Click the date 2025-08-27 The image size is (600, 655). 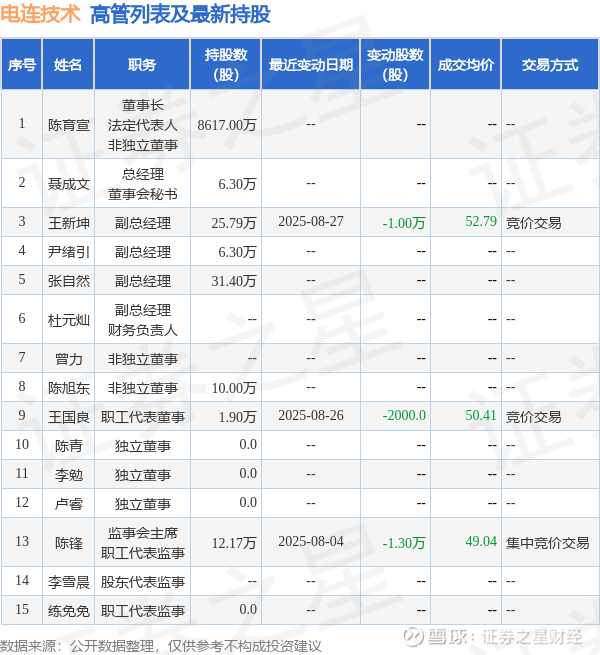tap(310, 221)
